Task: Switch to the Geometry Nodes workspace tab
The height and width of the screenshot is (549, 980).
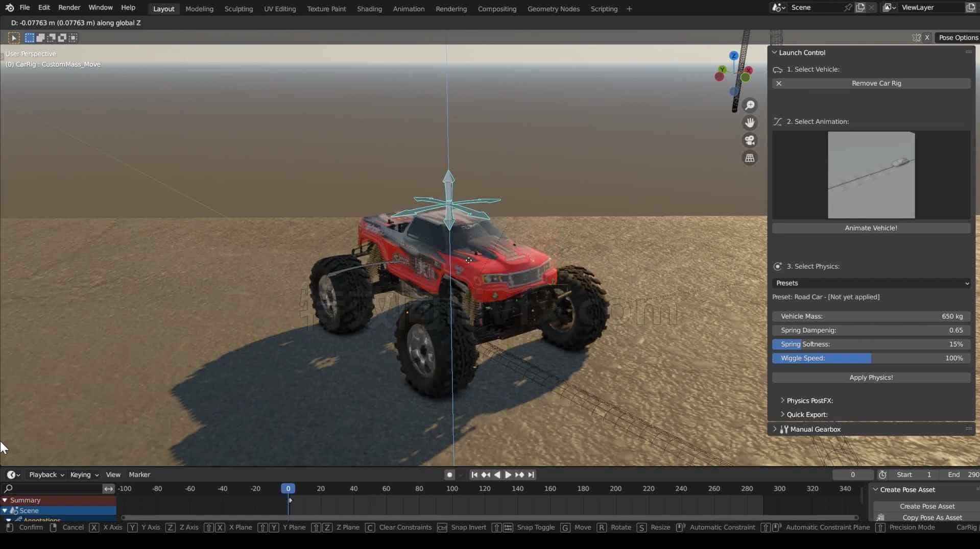Action: click(x=553, y=9)
